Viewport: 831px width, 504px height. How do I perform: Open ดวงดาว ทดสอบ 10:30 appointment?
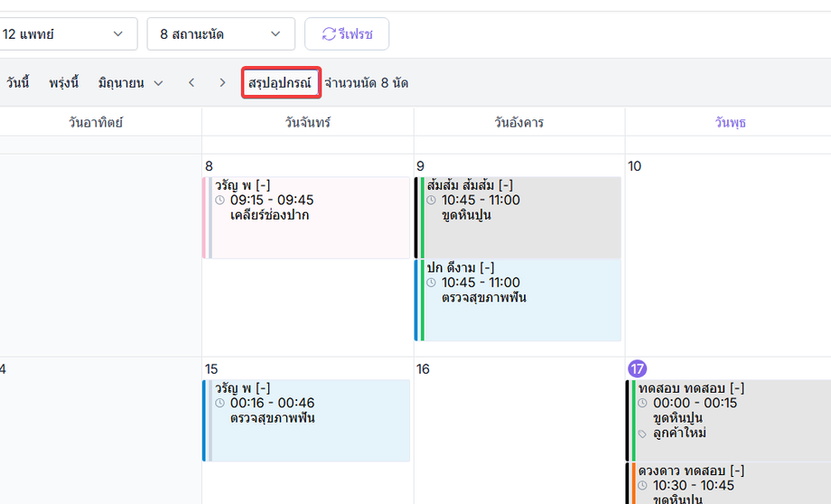click(x=729, y=483)
